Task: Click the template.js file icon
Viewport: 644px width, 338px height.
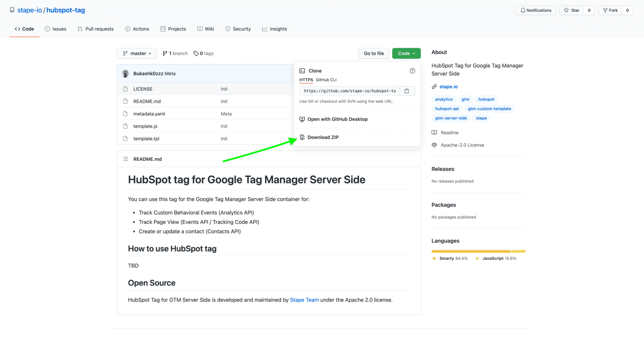Action: 125,126
